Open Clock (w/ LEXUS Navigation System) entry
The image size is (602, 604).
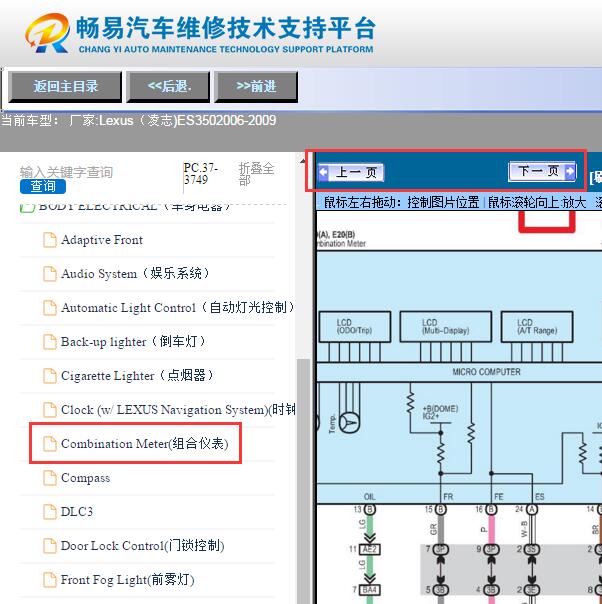[x=178, y=409]
